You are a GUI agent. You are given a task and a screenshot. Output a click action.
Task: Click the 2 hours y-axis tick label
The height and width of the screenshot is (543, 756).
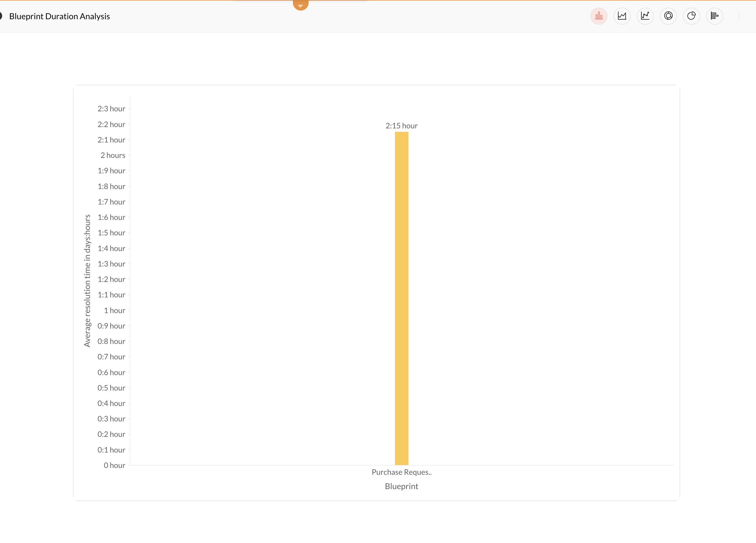113,155
